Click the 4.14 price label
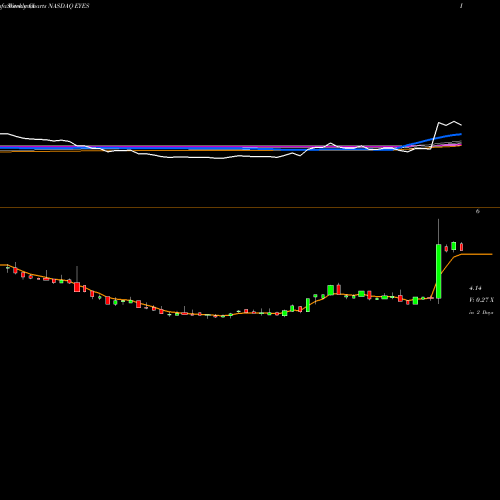Screen dimensions: 500x500 (x=475, y=288)
